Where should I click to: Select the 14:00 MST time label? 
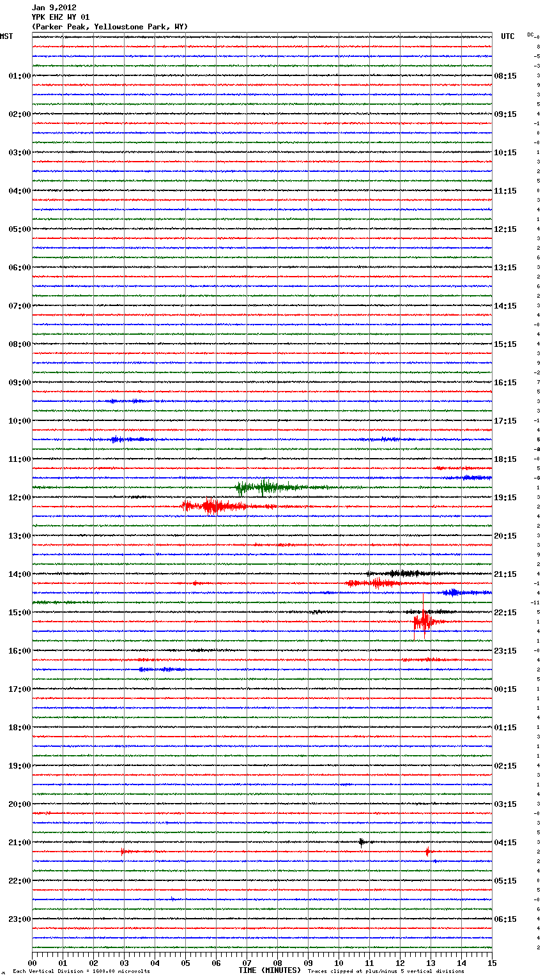point(20,574)
